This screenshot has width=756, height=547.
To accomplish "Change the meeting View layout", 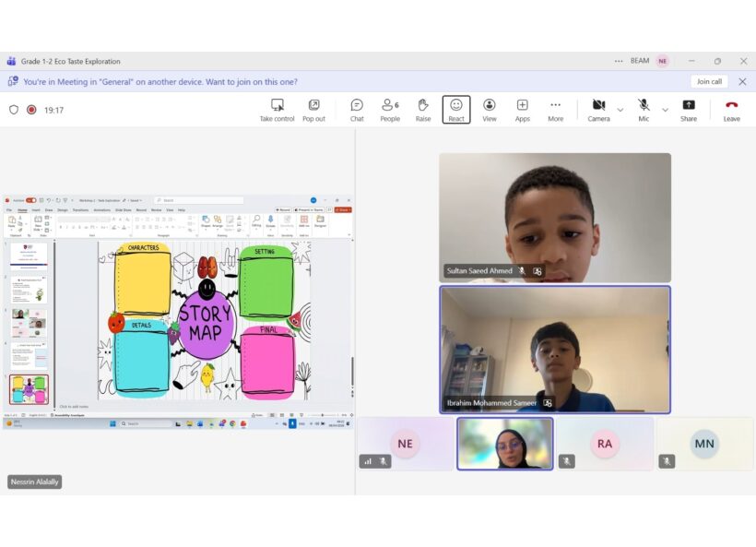I will [490, 109].
